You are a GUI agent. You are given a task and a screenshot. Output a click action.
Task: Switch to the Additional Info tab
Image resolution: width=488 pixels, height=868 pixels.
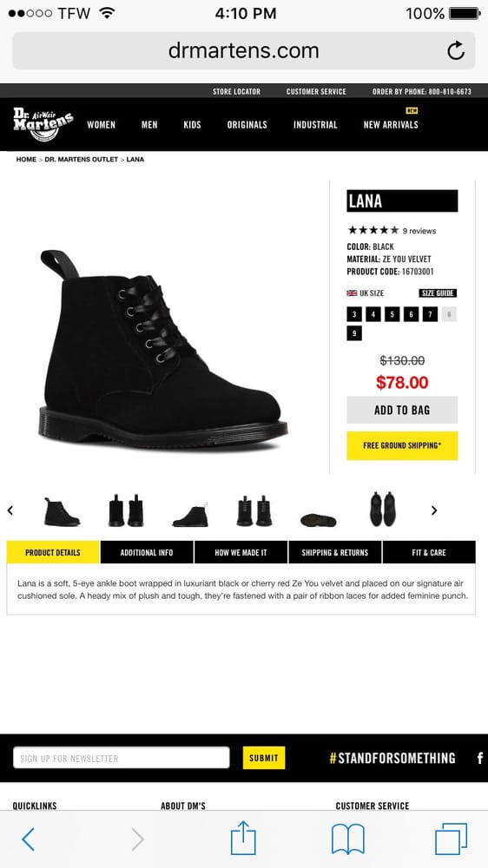pyautogui.click(x=147, y=552)
